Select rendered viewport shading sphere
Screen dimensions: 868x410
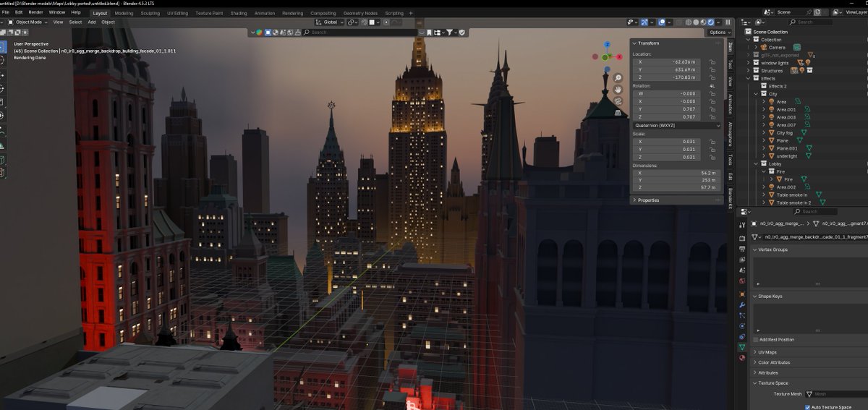[710, 22]
